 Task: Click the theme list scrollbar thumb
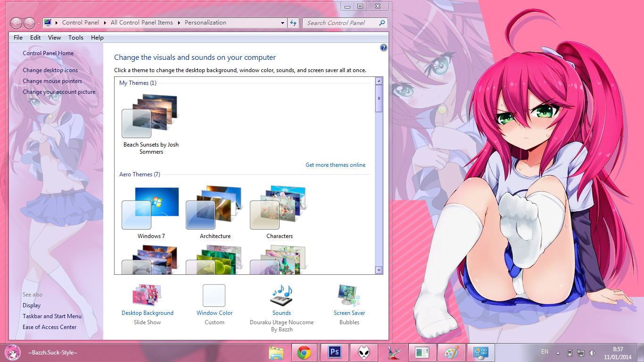379,99
